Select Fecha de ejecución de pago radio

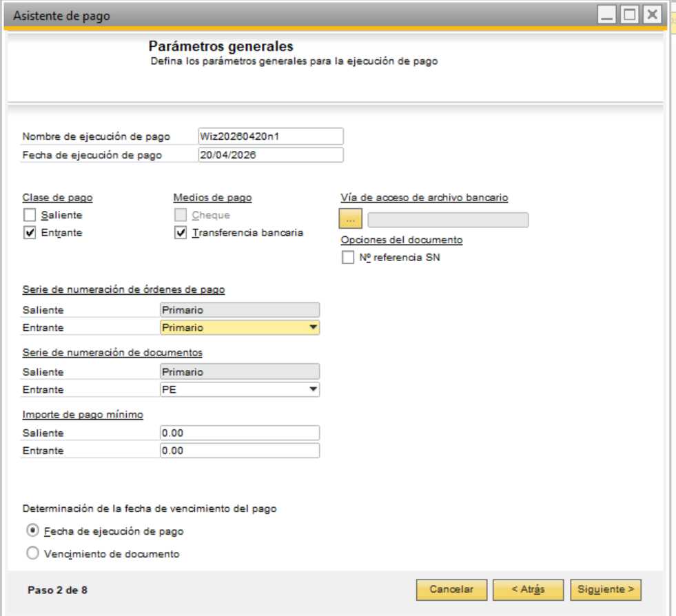tap(32, 531)
